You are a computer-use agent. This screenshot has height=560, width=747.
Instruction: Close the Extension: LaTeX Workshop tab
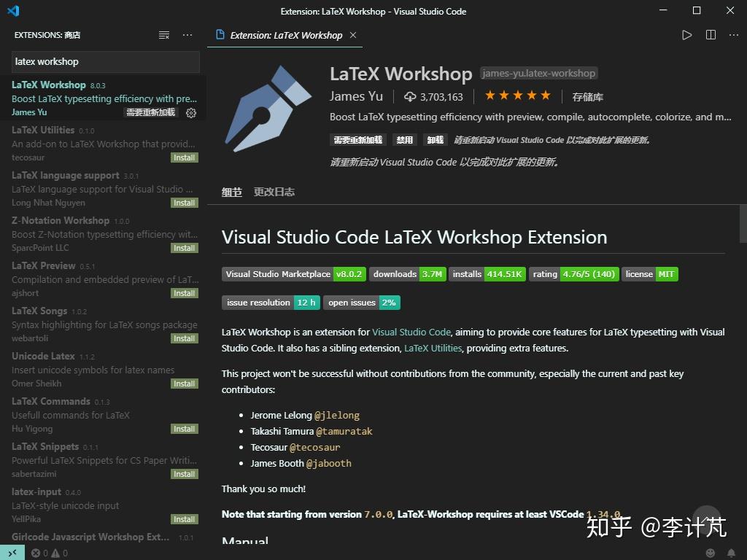(x=353, y=34)
